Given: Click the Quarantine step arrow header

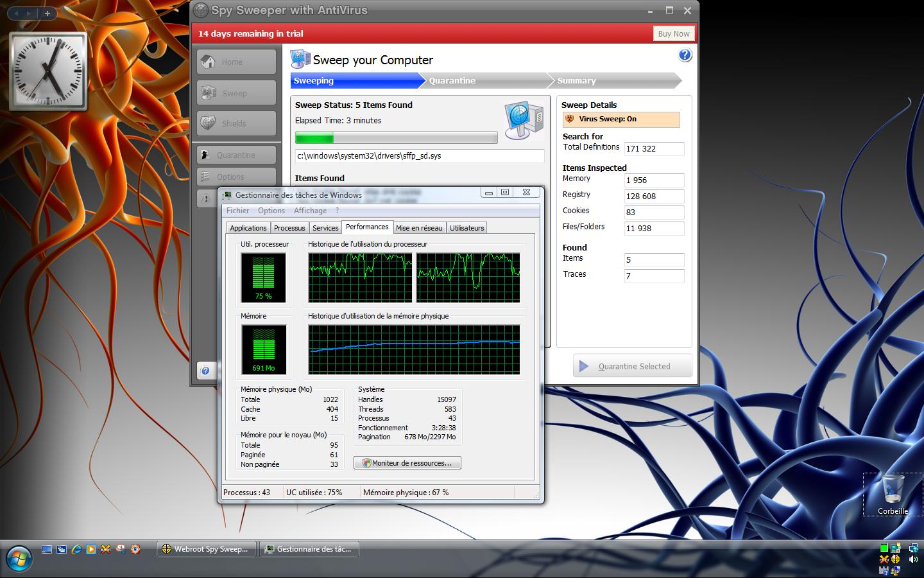Looking at the screenshot, I should coord(486,80).
